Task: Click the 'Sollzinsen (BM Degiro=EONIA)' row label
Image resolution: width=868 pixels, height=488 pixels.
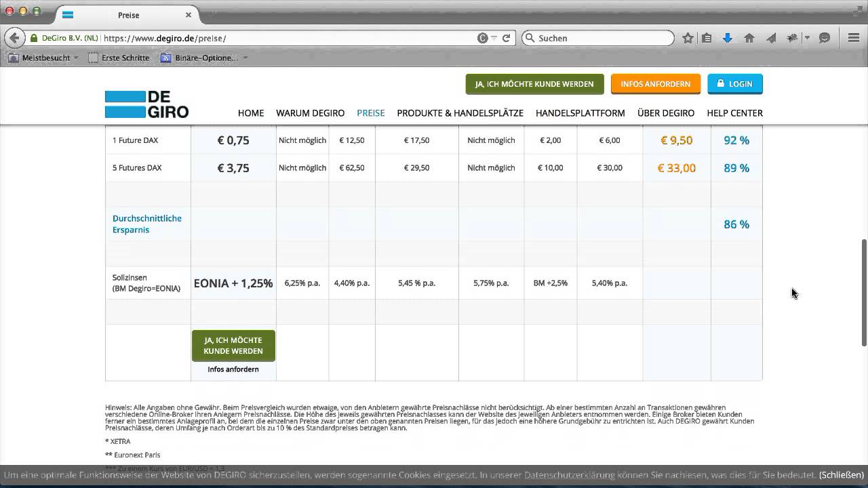Action: point(146,283)
